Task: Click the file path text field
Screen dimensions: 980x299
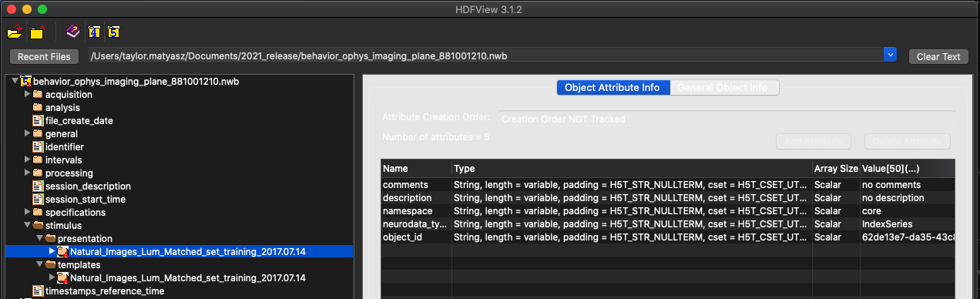Action: point(485,55)
